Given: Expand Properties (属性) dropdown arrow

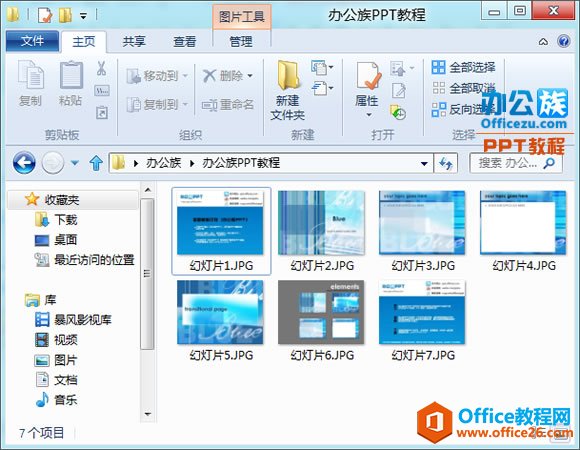Looking at the screenshot, I should (368, 115).
